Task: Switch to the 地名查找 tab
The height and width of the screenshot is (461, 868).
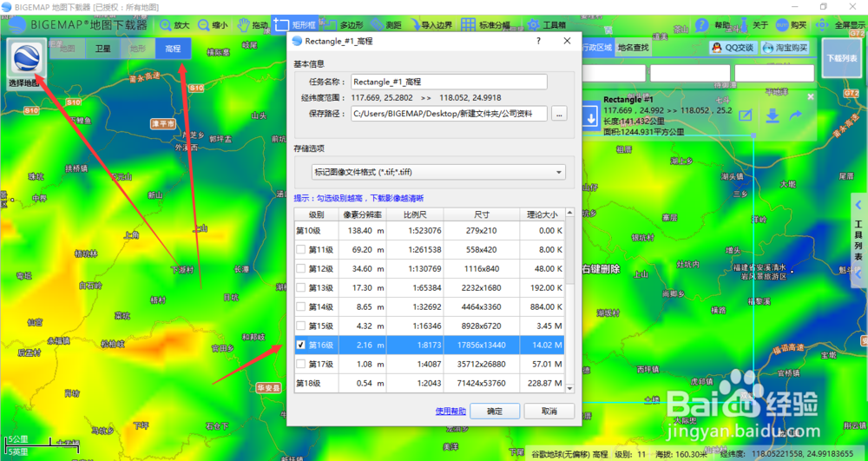Action: pos(633,48)
